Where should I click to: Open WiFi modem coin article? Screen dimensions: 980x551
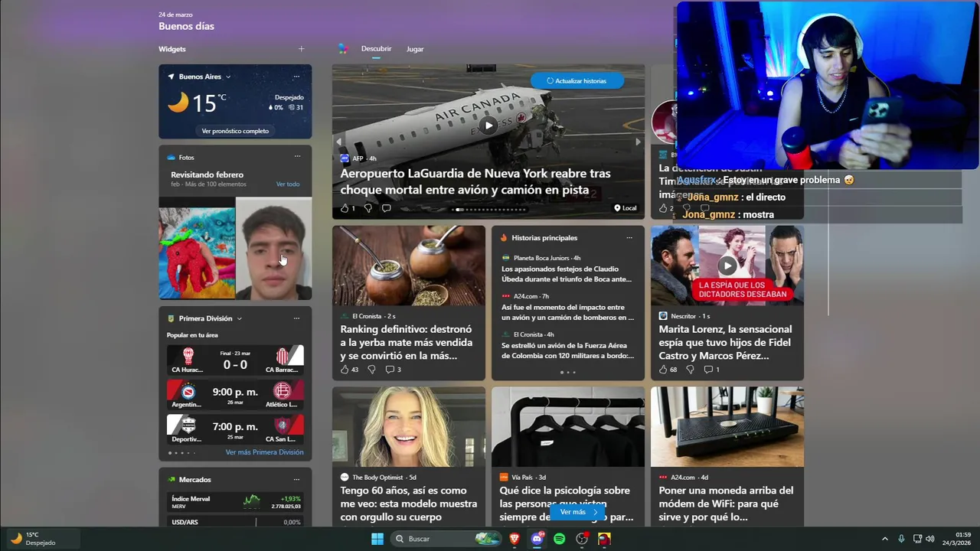[x=727, y=504]
